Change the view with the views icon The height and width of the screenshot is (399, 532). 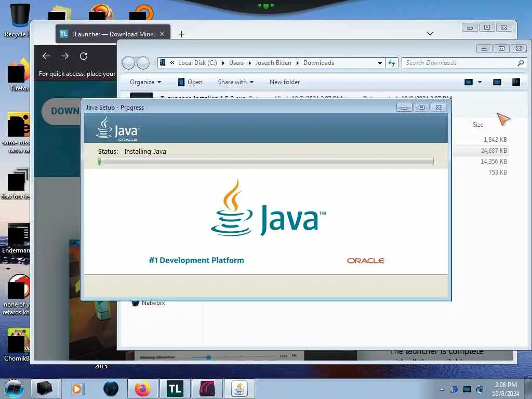(469, 82)
